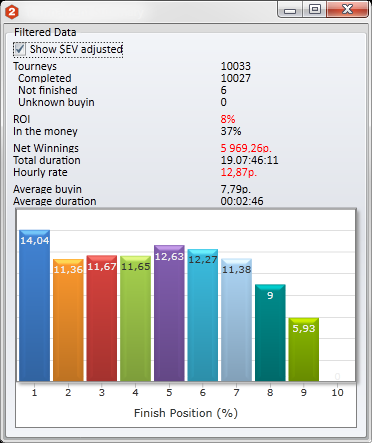
Task: Click the red 11,67 third-place bar
Action: (102, 318)
